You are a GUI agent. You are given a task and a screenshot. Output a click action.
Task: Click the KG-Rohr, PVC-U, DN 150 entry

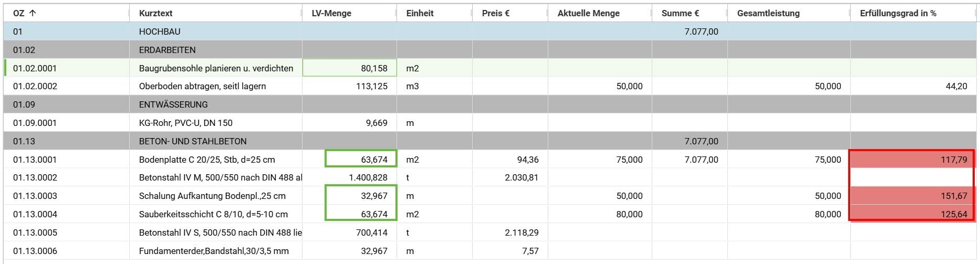[185, 123]
